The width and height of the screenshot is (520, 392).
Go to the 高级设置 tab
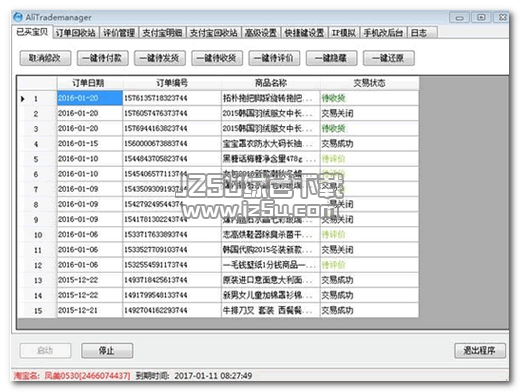coord(261,33)
